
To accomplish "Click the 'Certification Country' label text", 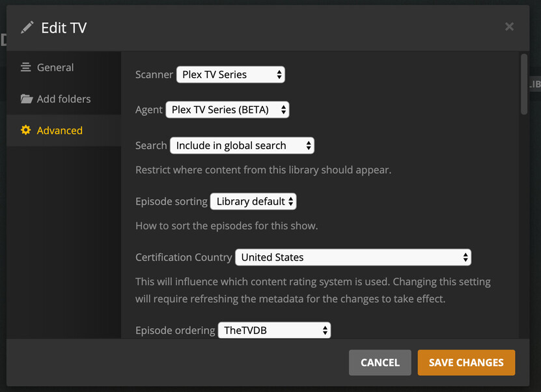I will (184, 257).
